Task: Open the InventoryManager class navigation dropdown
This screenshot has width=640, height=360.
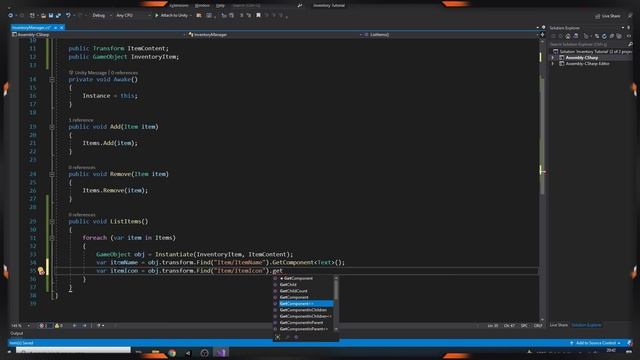Action: coord(274,35)
